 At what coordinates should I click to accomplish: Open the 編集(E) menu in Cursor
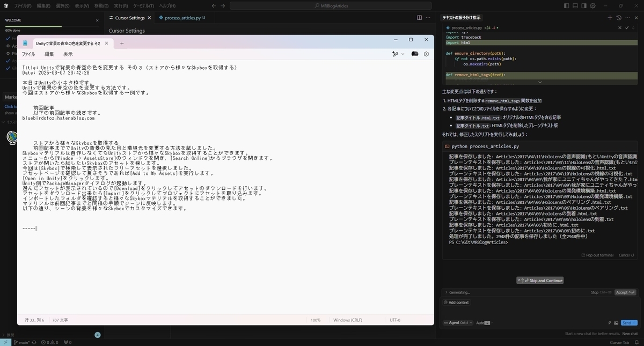pos(43,5)
